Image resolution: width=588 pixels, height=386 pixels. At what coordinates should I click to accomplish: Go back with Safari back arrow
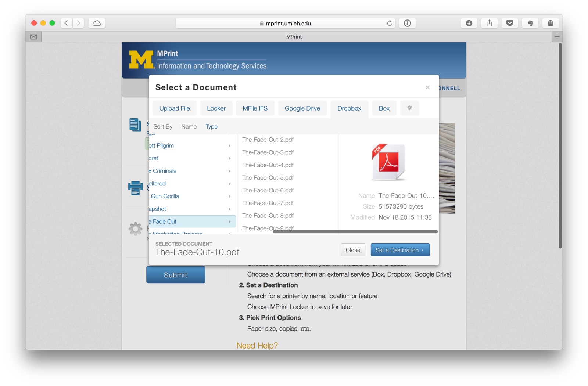click(66, 23)
